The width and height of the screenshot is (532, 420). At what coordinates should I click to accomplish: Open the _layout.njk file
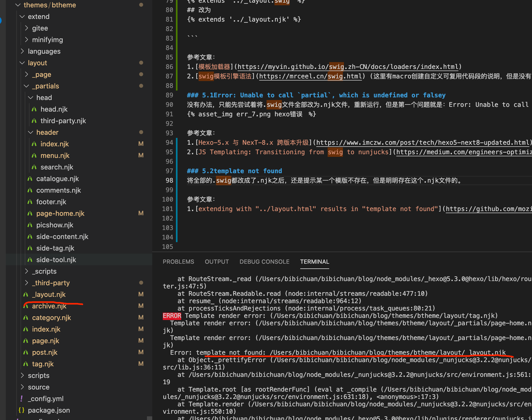click(49, 294)
